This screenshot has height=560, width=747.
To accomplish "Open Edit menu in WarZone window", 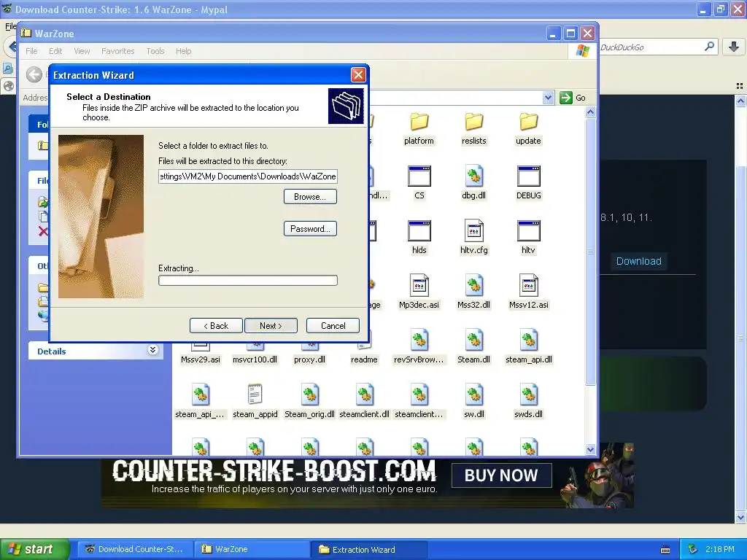I will [55, 51].
